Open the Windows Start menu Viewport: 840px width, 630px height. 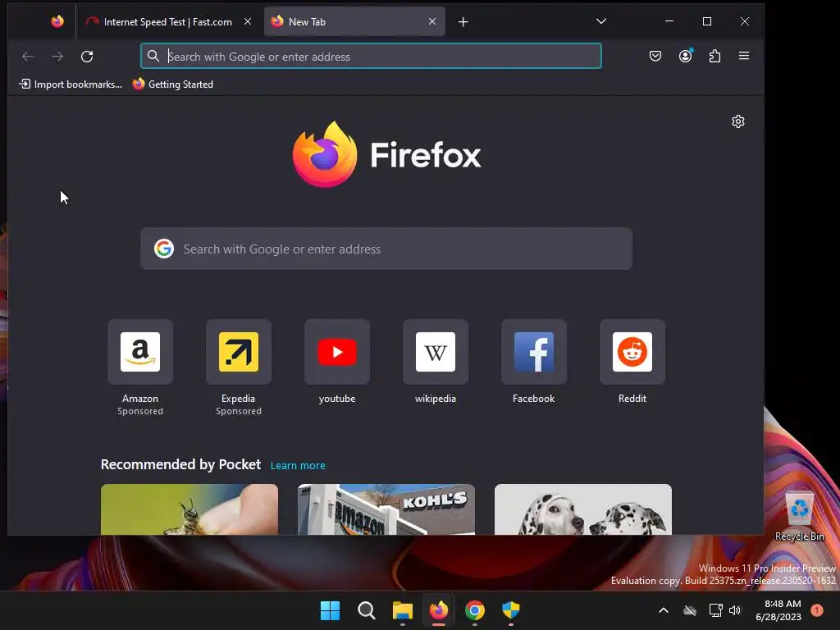(x=330, y=610)
